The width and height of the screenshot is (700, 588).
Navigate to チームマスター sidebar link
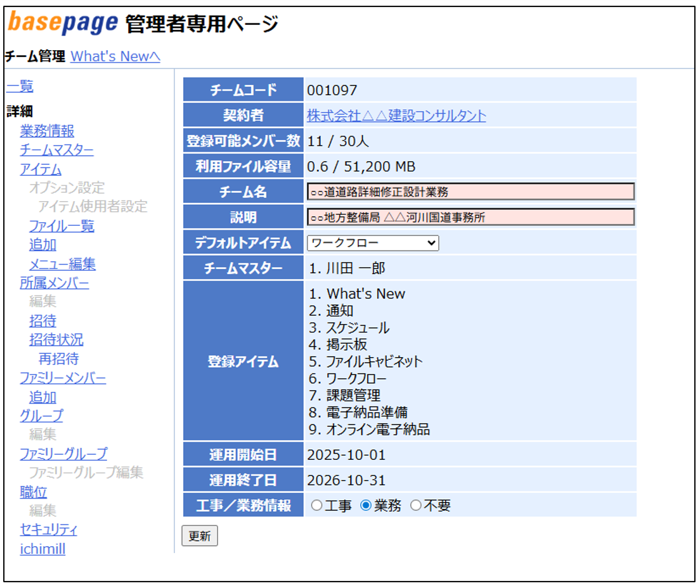click(x=56, y=150)
